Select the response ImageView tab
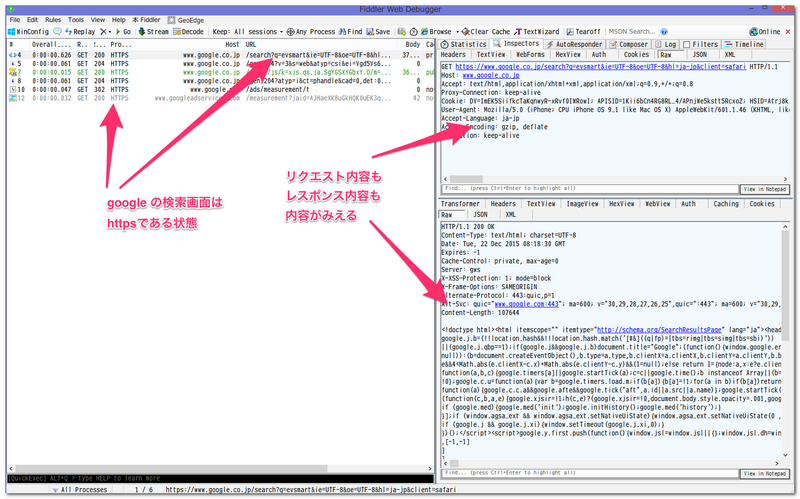This screenshot has height=499, width=800. tap(582, 204)
